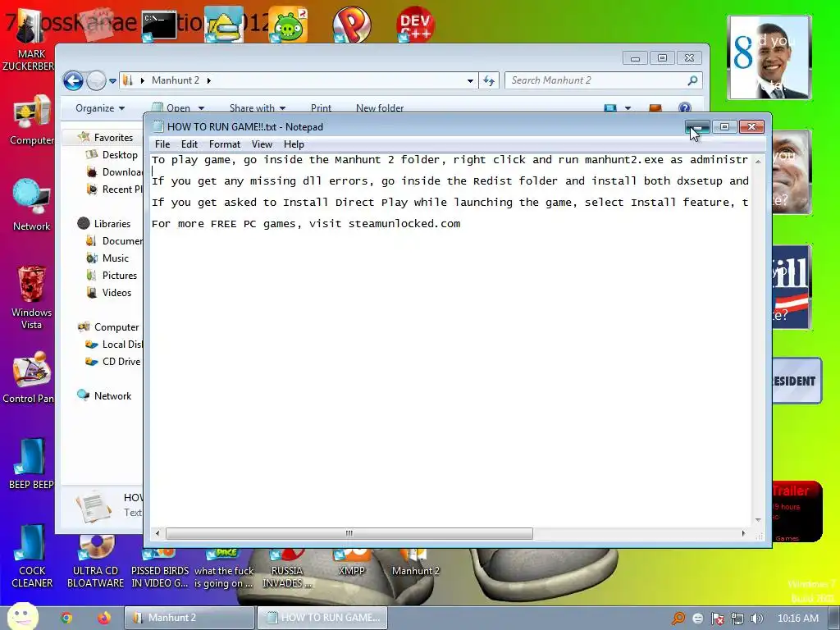The image size is (840, 630).
Task: Open RUSSIA INVADES desktop icon
Action: pos(287,568)
